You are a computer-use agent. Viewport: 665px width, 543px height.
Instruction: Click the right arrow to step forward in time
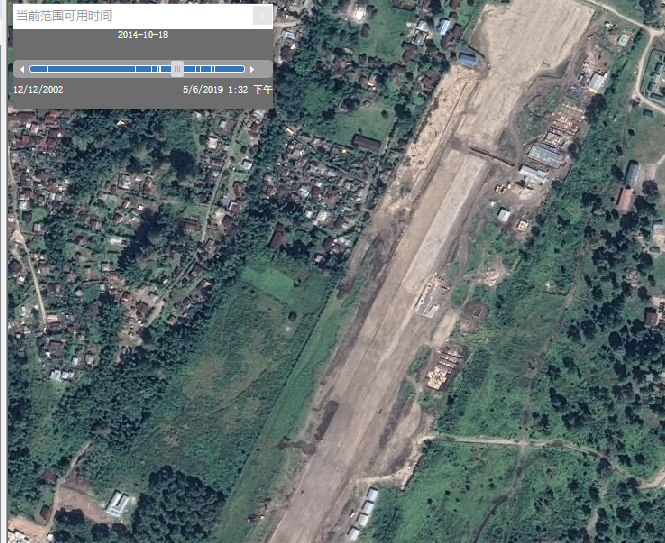(x=252, y=69)
